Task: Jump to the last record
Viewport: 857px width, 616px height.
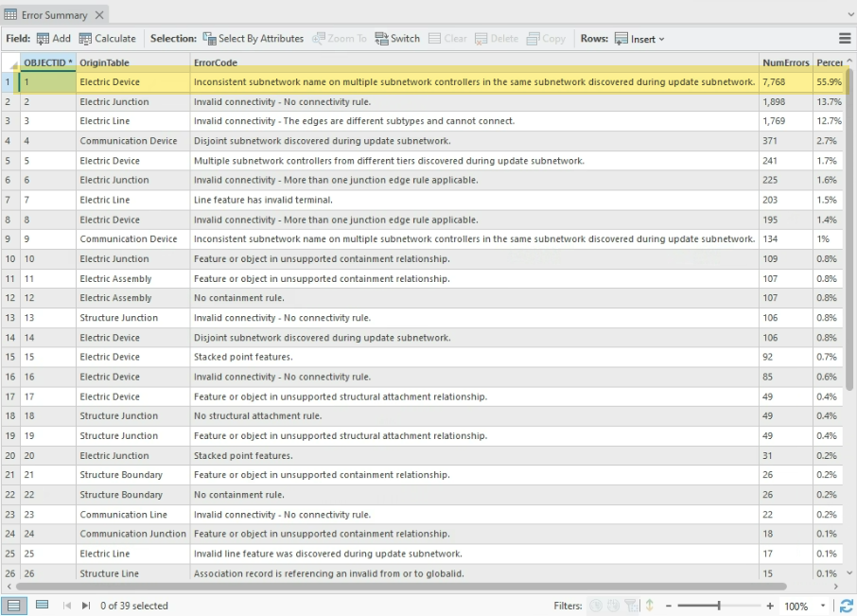Action: click(88, 607)
